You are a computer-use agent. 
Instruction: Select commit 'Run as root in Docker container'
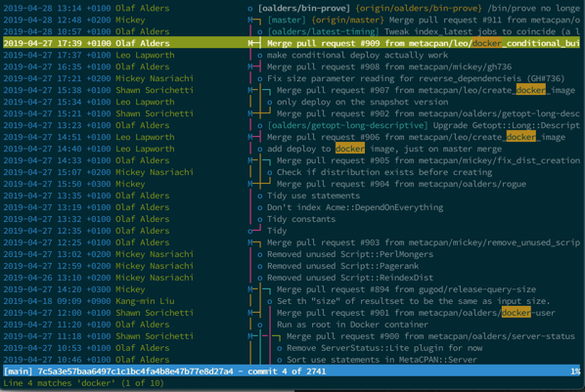tap(352, 325)
